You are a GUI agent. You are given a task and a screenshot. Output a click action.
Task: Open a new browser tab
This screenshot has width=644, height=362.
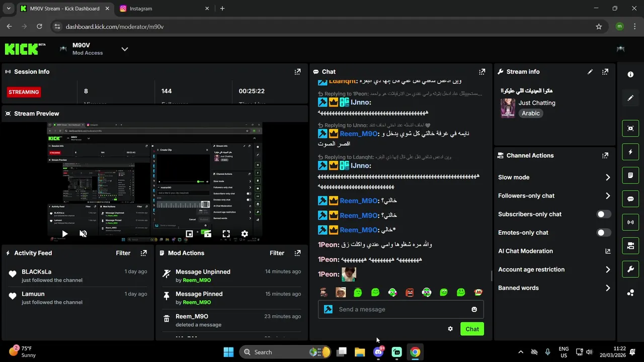(222, 9)
